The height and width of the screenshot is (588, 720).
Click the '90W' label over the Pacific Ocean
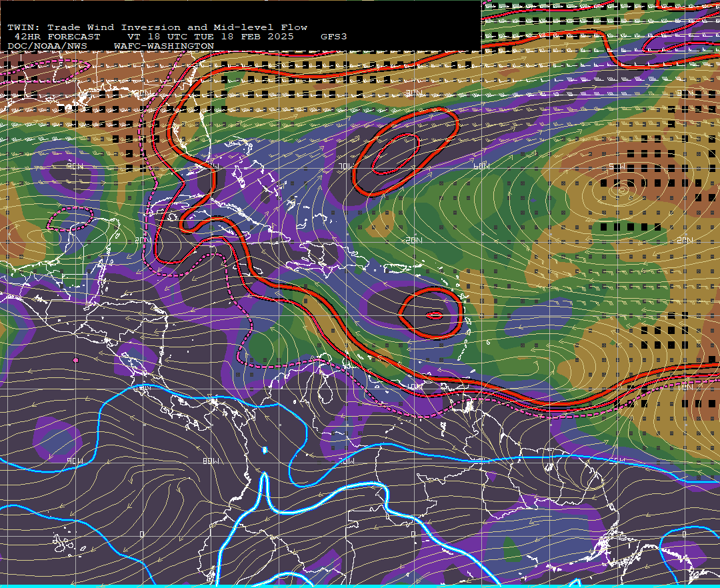pos(75,461)
